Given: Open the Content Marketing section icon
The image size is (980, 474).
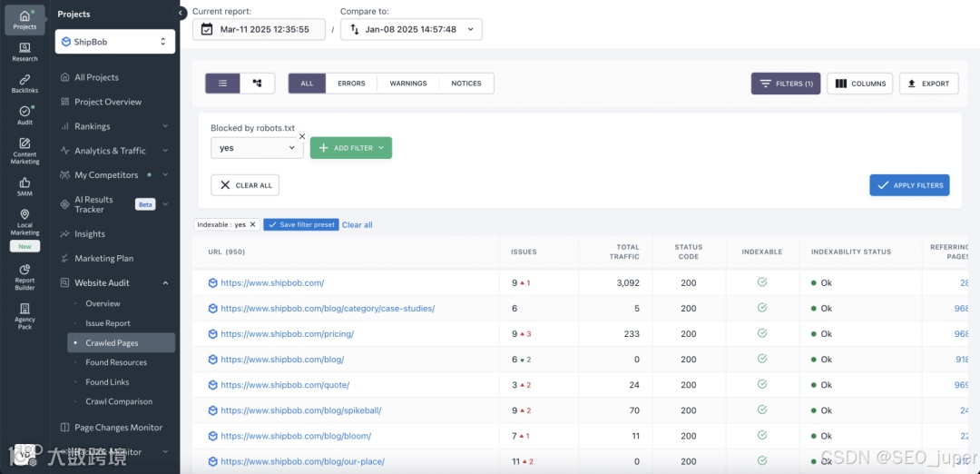Looking at the screenshot, I should 24,152.
